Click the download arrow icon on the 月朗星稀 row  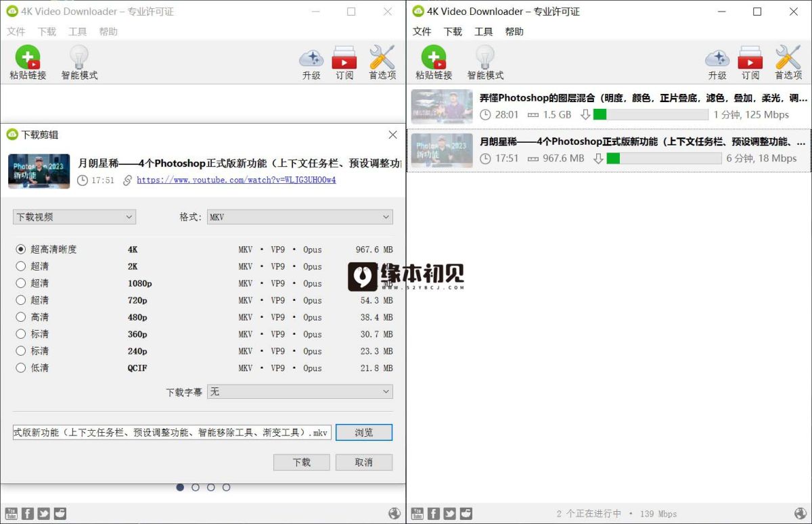pyautogui.click(x=598, y=158)
